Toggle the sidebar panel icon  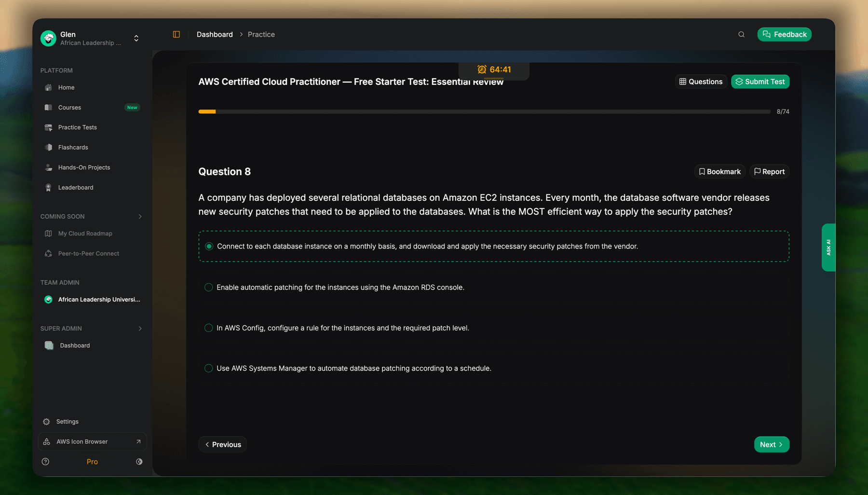176,34
